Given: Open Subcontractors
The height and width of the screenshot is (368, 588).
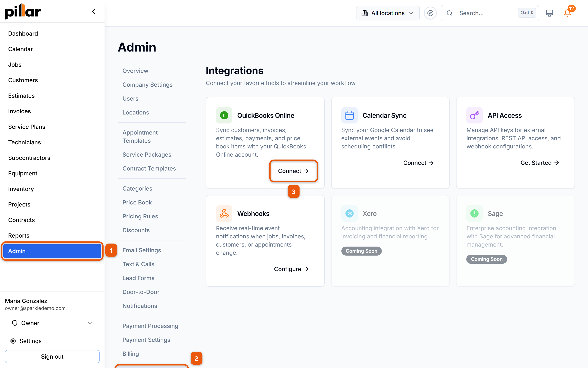Looking at the screenshot, I should (x=52, y=158).
